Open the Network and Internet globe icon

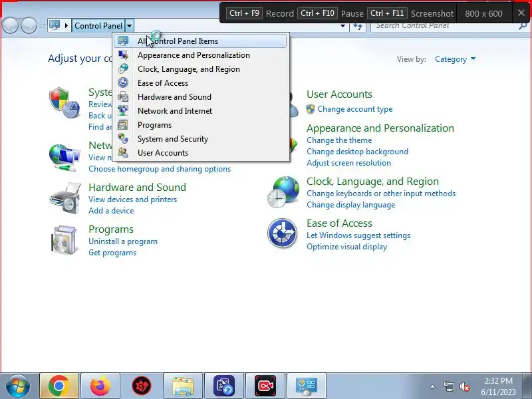(x=65, y=158)
